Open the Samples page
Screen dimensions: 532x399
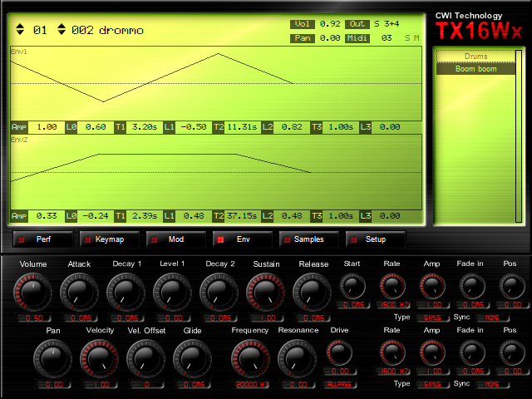click(x=308, y=239)
